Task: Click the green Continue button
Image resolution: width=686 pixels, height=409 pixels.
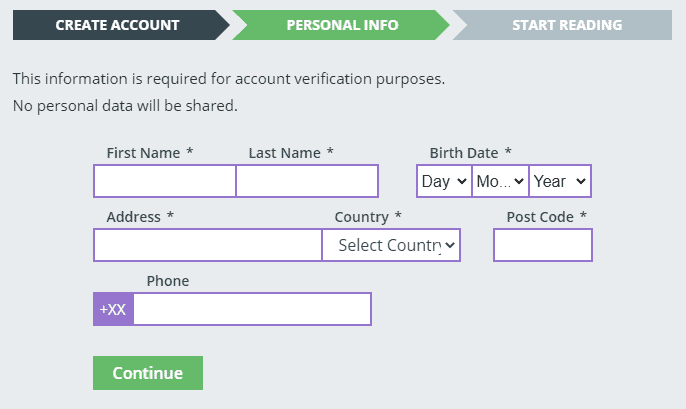Action: pos(148,373)
